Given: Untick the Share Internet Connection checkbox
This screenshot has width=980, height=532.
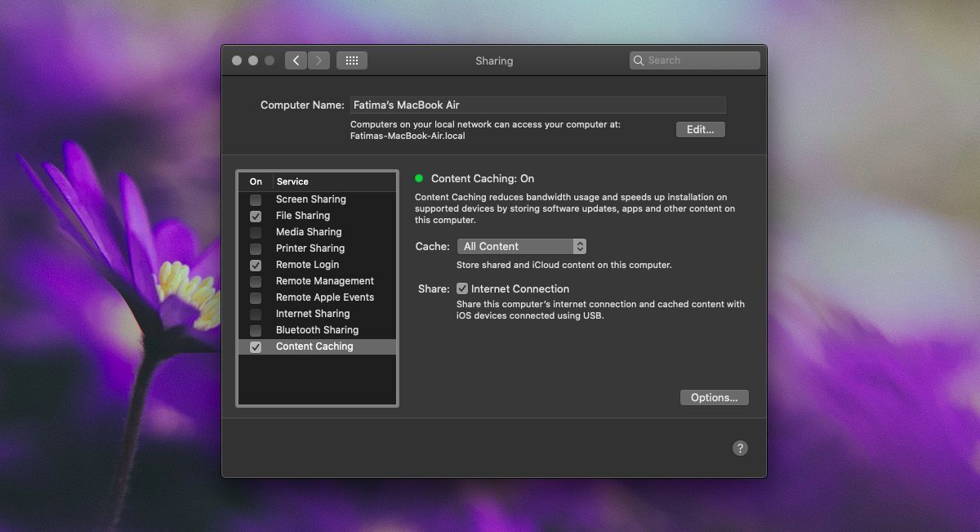Looking at the screenshot, I should [x=462, y=288].
